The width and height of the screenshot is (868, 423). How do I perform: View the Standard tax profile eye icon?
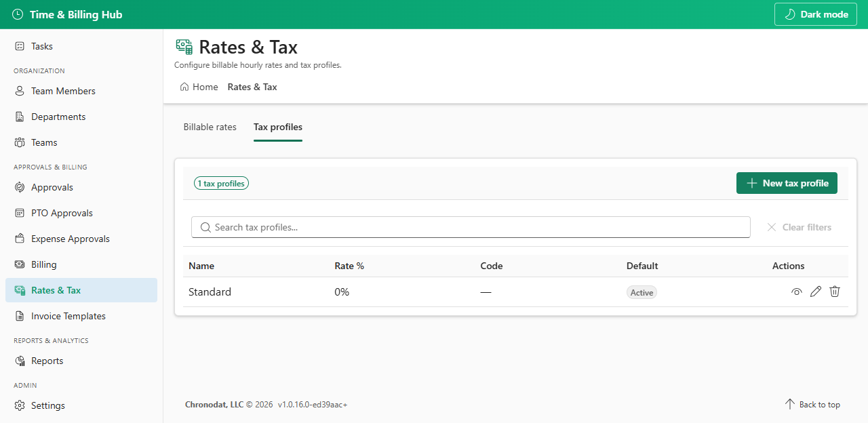pyautogui.click(x=797, y=291)
